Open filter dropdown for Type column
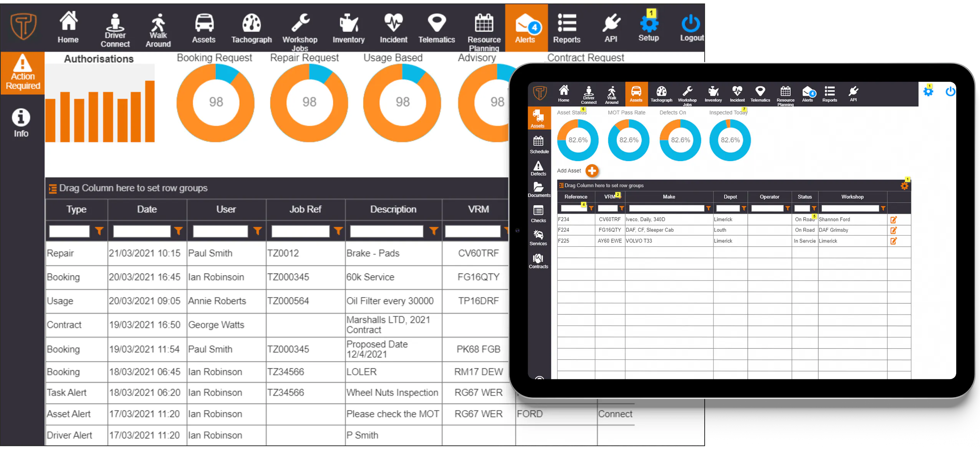The width and height of the screenshot is (980, 450). [99, 231]
